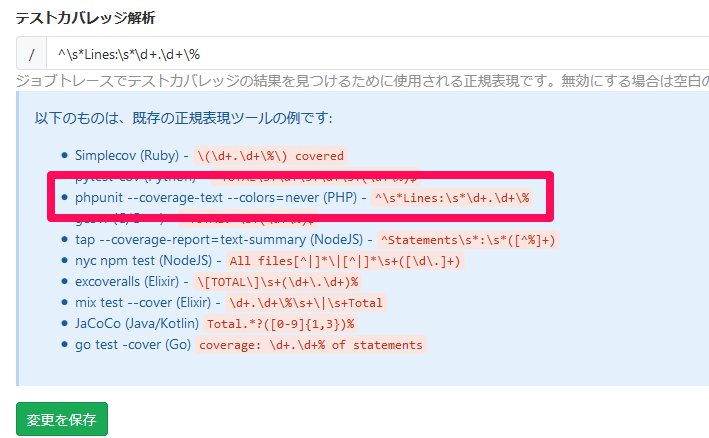Click the leading slash prefix of the regex field
This screenshot has height=438, width=709.
32,53
